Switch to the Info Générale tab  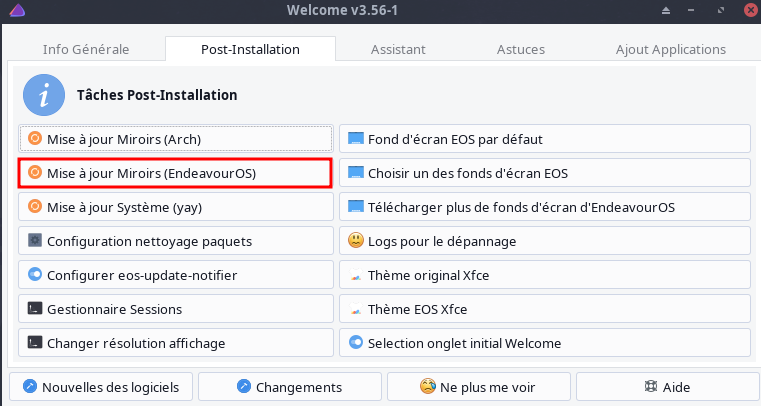click(85, 49)
